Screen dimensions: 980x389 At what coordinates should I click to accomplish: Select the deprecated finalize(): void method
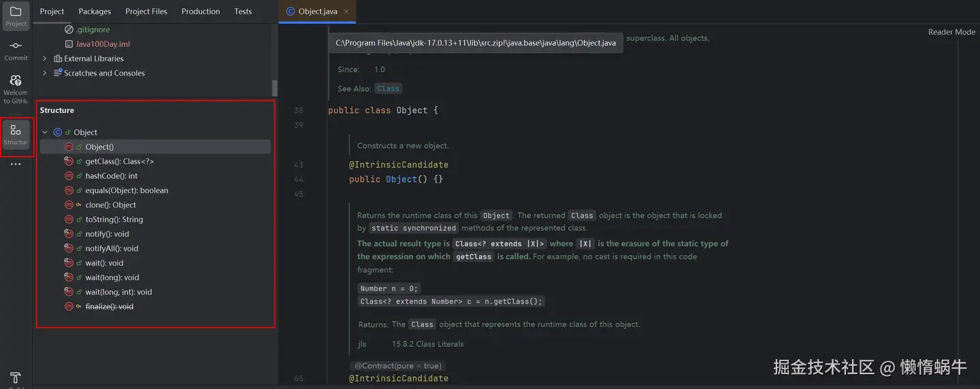tap(109, 307)
